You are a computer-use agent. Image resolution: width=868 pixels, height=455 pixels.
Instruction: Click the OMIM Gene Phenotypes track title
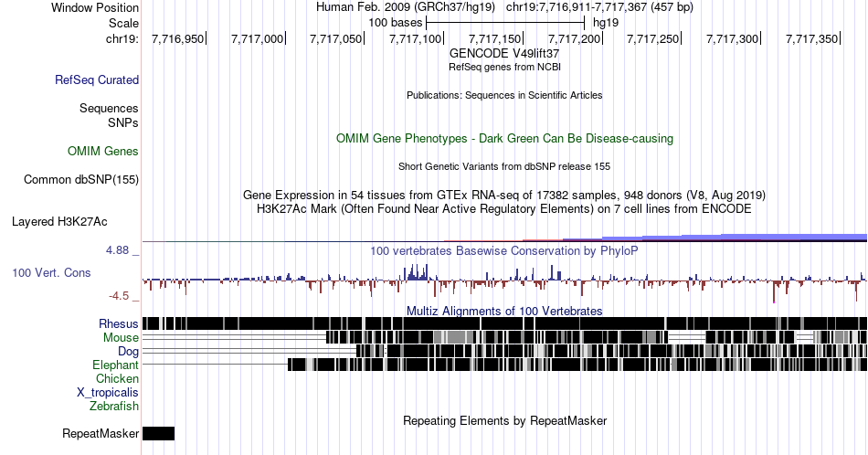504,138
